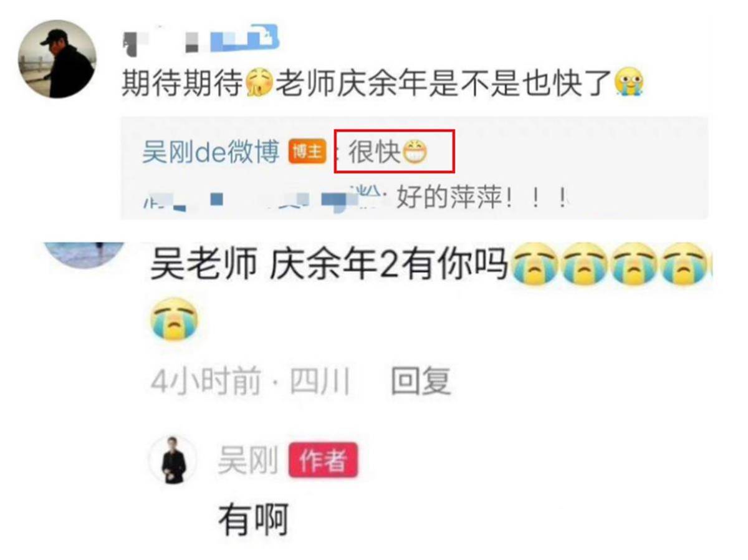
Task: Click the lone crying emoji on the second line
Action: tap(175, 319)
